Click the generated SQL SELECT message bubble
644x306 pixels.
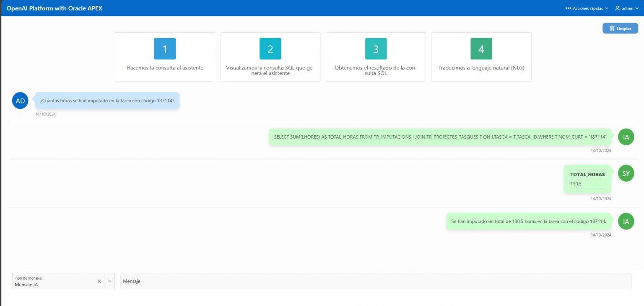click(x=440, y=137)
